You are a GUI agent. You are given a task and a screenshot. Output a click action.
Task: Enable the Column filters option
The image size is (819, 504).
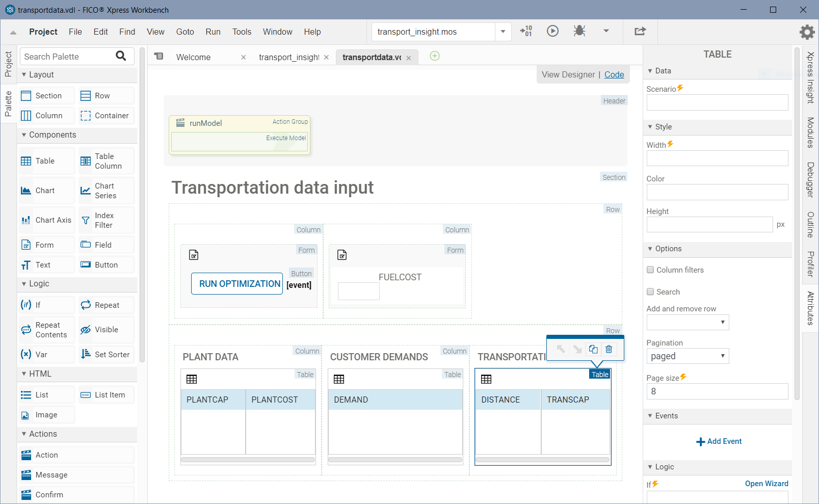coord(650,270)
